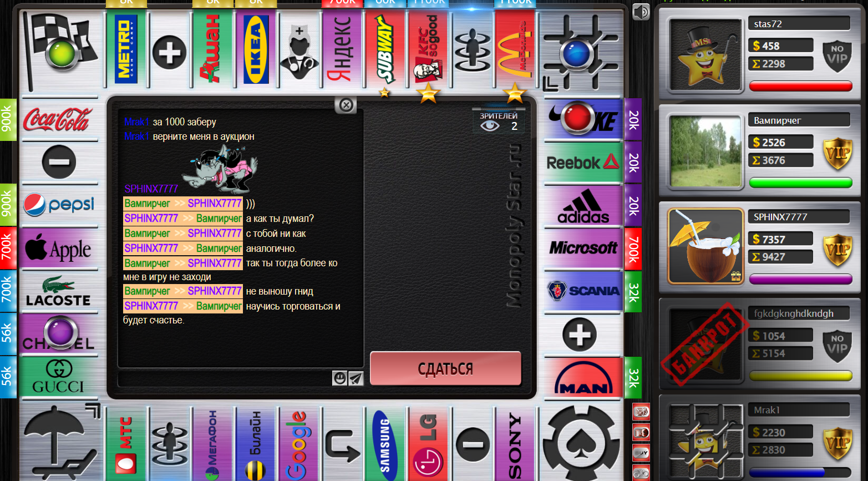This screenshot has width=868, height=481.
Task: Click the SPHINX7777 name above the wolf sticker
Action: pos(151,189)
